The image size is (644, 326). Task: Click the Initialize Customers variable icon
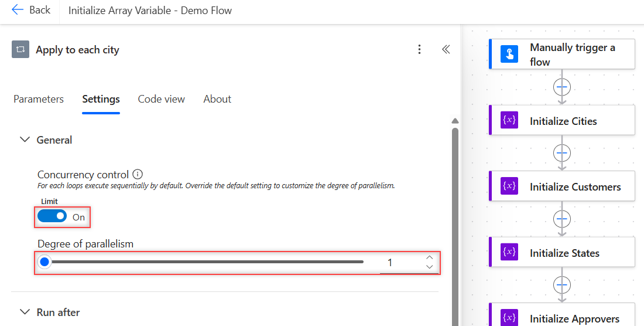pos(509,186)
